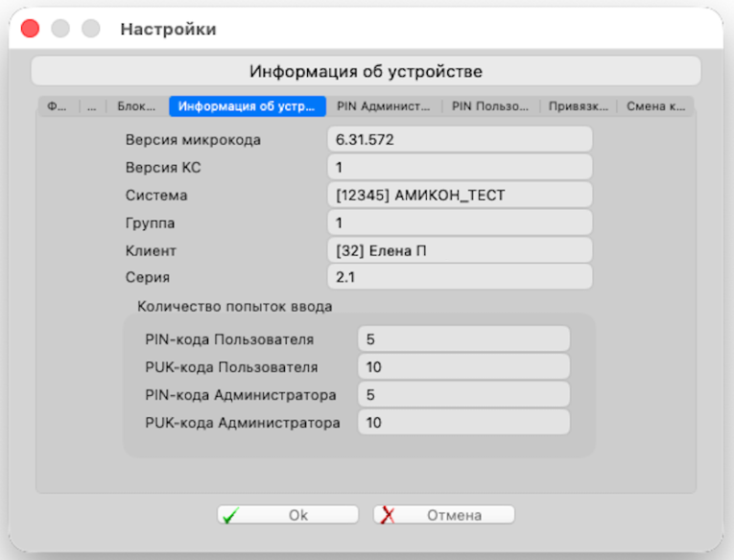Click the PIN-кода Администратора attempts field
The height and width of the screenshot is (560, 734).
pyautogui.click(x=463, y=395)
